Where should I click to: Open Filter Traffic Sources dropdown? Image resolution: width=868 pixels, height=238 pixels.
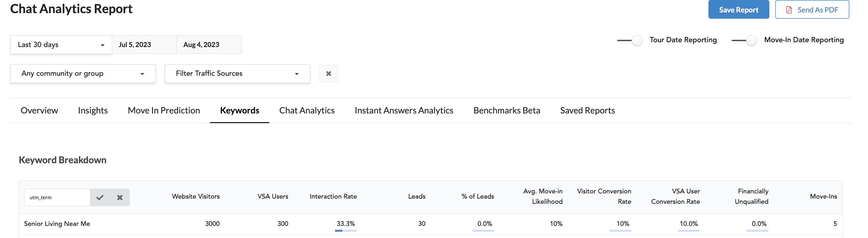[x=237, y=73]
